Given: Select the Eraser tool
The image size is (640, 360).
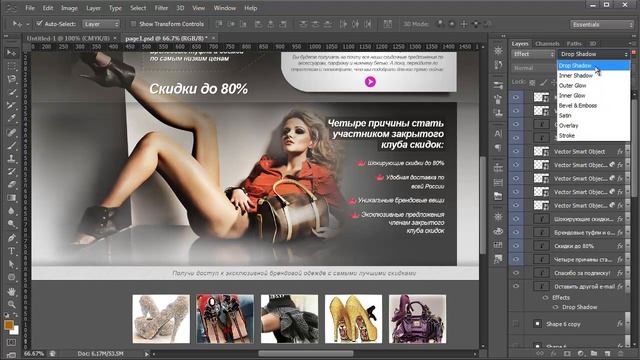Looking at the screenshot, I should pyautogui.click(x=11, y=184).
